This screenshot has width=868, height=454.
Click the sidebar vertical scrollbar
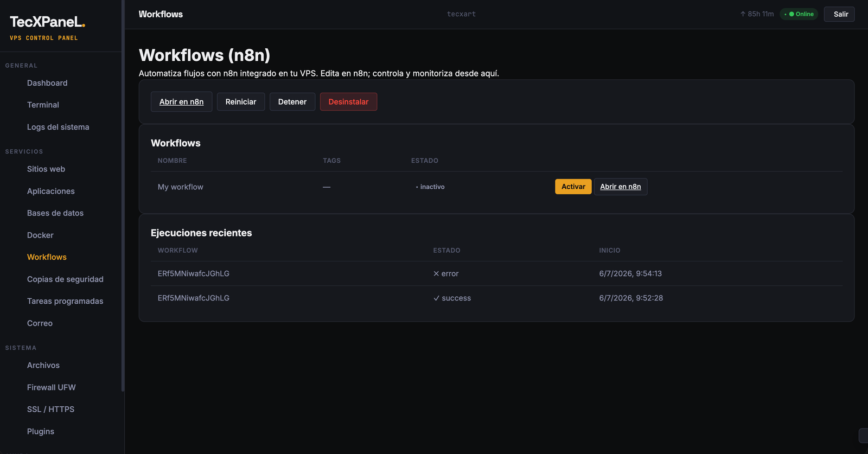[x=123, y=195]
